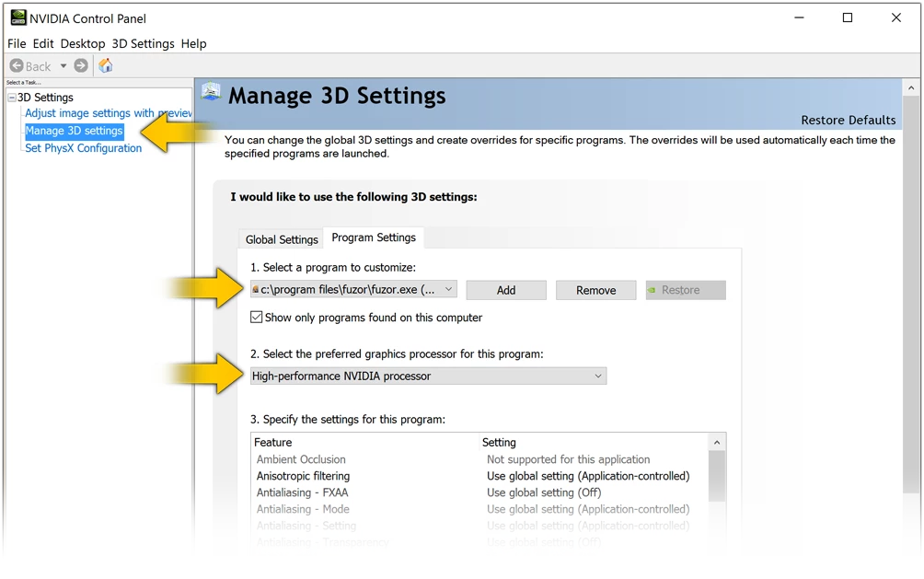
Task: Select the 3D Settings tree root
Action: pos(45,98)
